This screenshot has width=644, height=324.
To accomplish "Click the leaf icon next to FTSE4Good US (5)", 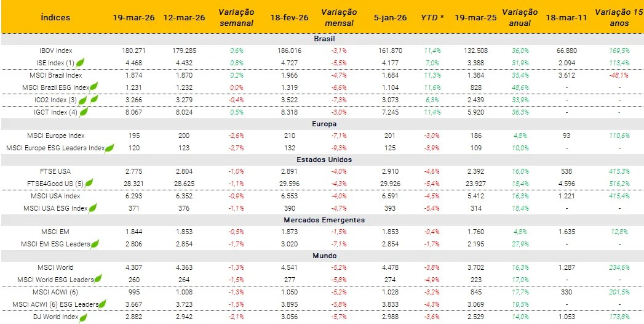I will point(89,183).
